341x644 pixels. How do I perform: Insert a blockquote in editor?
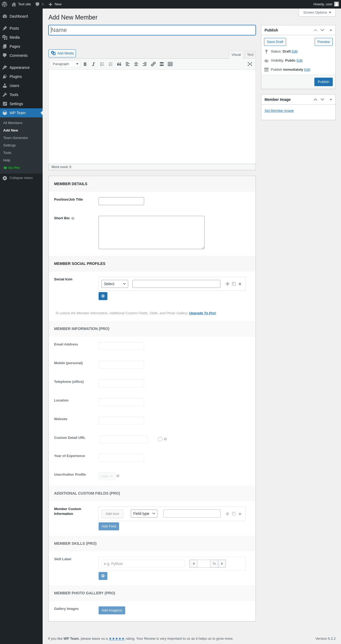click(119, 64)
